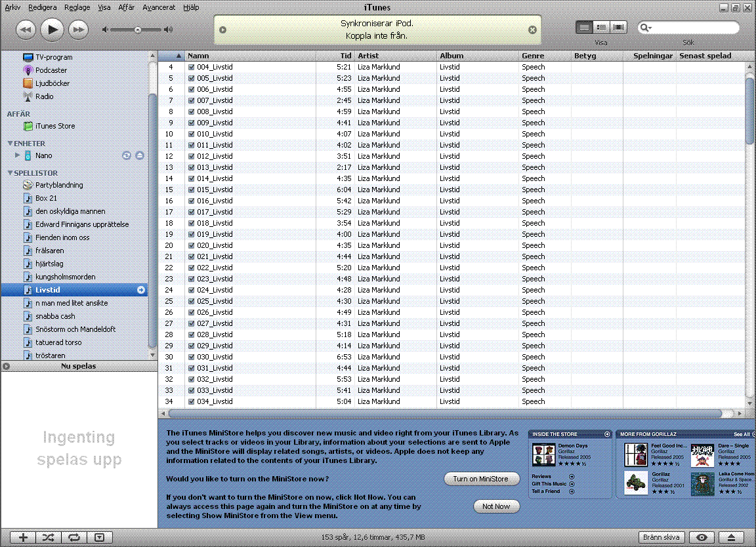Expand the Nano device triangle
Screen dimensions: 756x547
coord(17,155)
